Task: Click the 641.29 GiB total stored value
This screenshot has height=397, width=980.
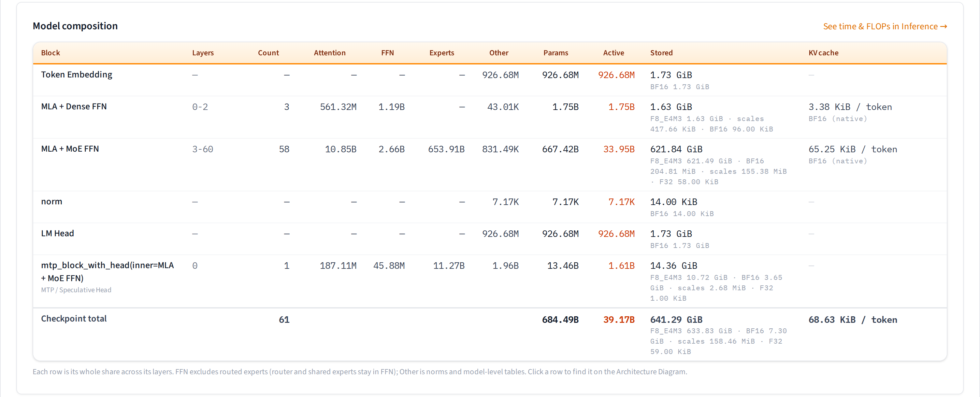Action: click(676, 320)
